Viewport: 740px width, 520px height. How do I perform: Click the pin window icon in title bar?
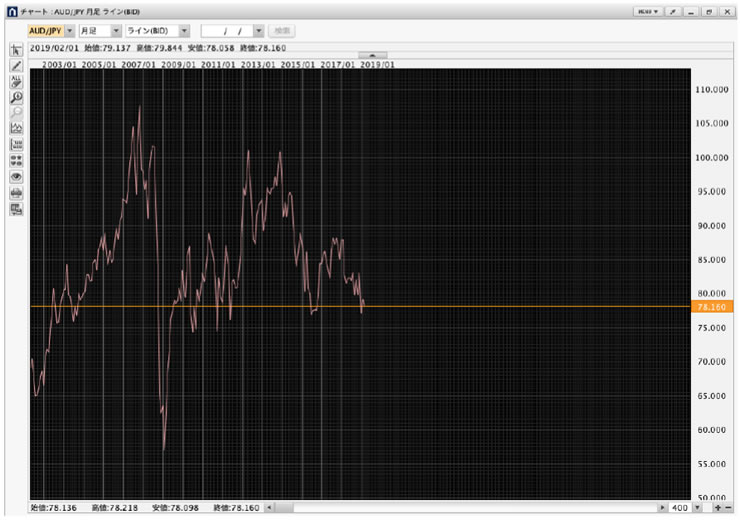coord(672,11)
